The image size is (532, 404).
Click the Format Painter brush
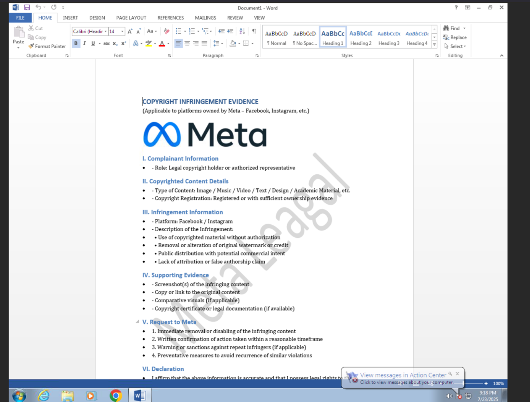coord(31,46)
